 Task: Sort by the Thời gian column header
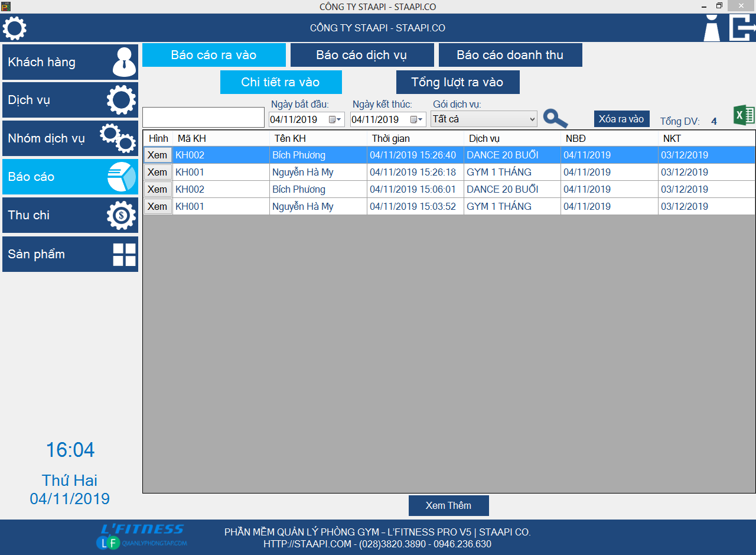click(x=415, y=138)
